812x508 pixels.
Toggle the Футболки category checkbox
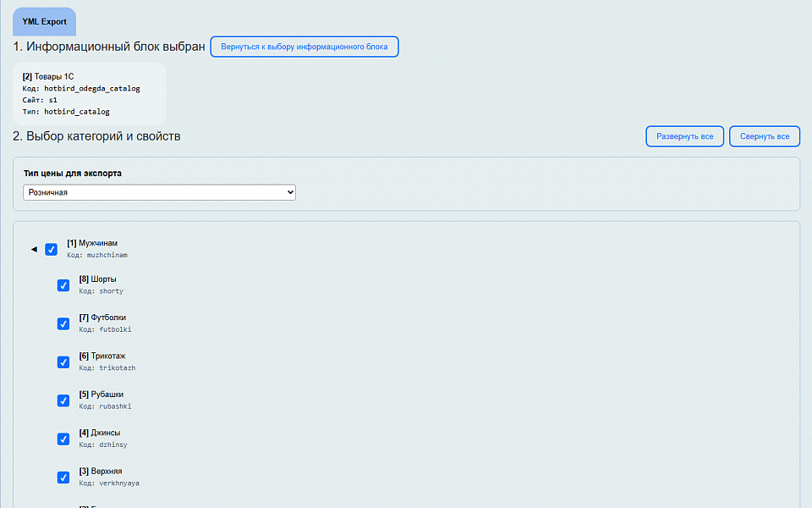(63, 323)
